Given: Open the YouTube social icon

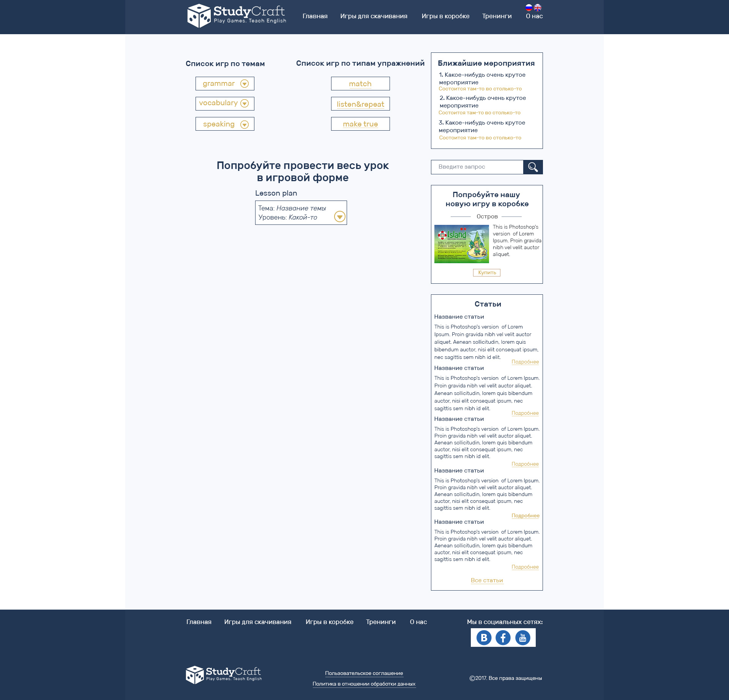Looking at the screenshot, I should coord(523,637).
